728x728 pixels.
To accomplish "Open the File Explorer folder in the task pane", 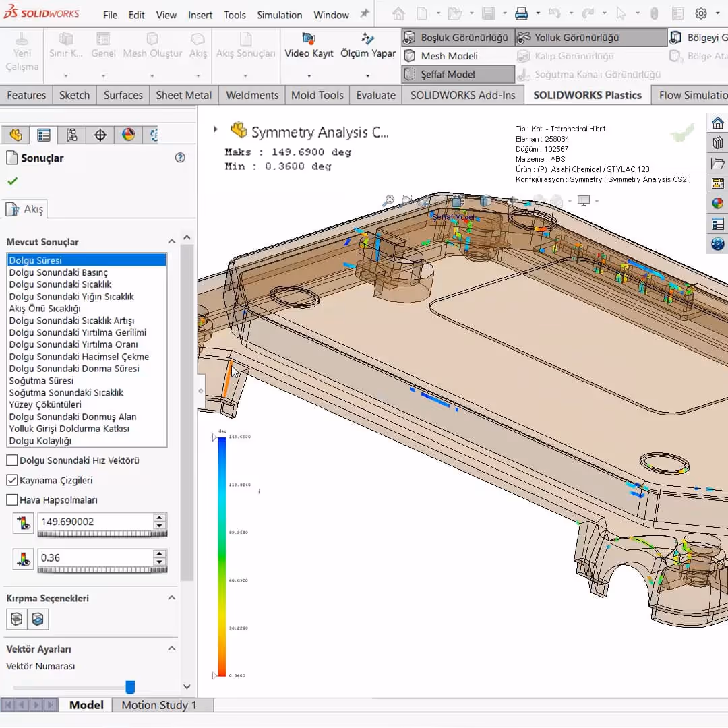I will tap(717, 163).
